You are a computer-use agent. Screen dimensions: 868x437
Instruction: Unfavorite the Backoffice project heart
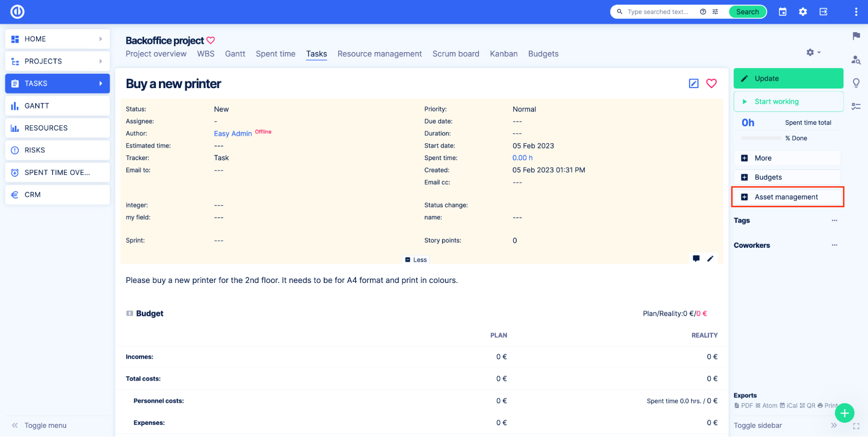(211, 40)
